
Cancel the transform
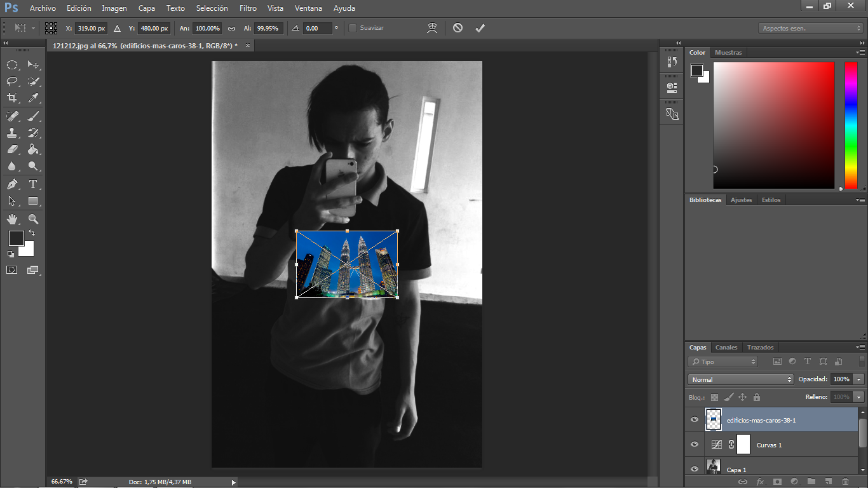tap(458, 28)
